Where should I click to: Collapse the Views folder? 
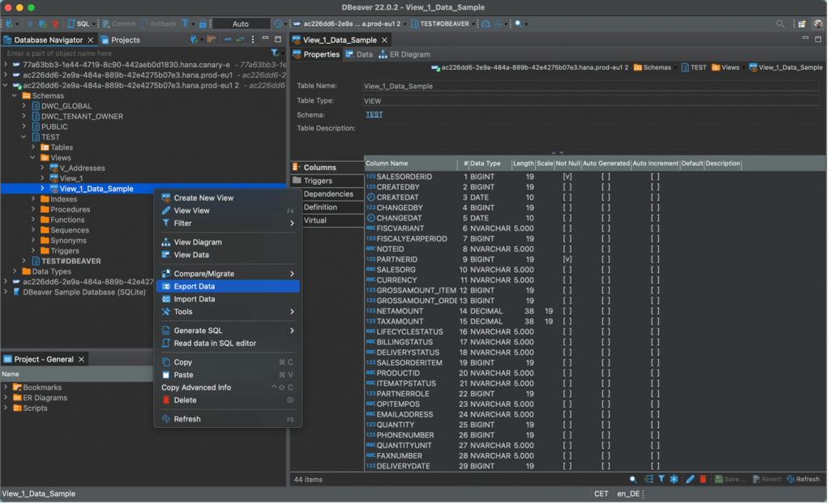point(32,158)
